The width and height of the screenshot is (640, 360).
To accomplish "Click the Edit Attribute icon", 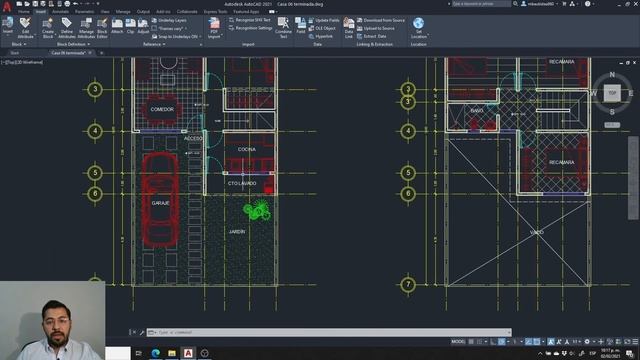I will tap(25, 23).
